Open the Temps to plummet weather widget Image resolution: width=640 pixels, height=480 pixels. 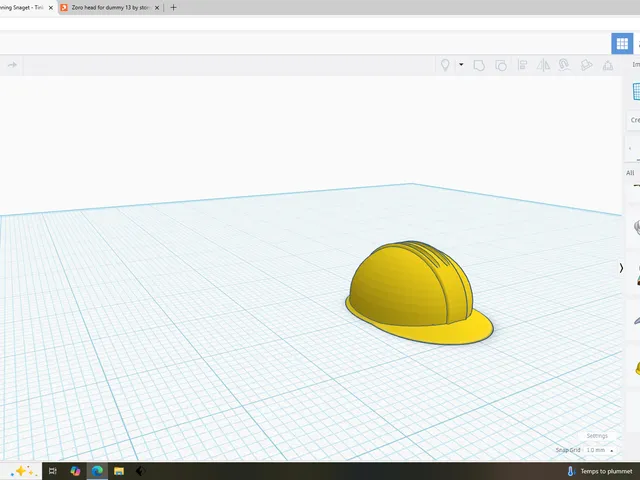600,471
